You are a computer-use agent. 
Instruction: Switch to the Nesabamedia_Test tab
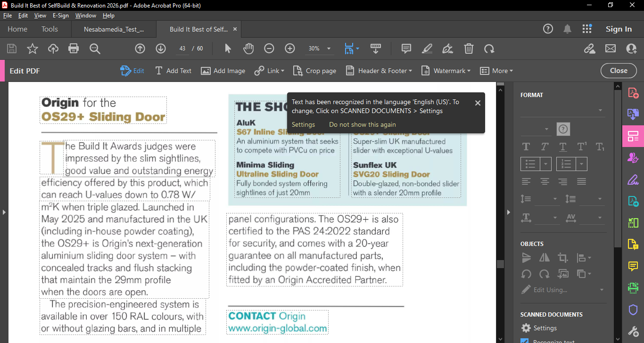coord(114,29)
